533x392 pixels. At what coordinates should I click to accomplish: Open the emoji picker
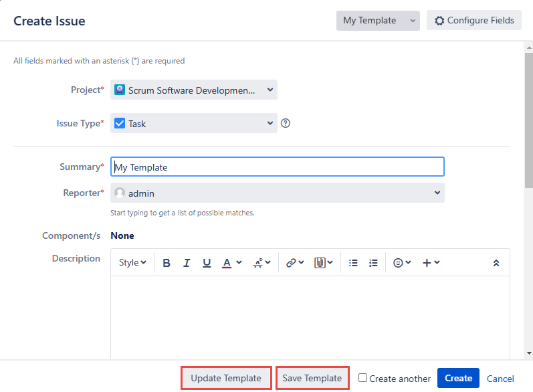pos(402,263)
